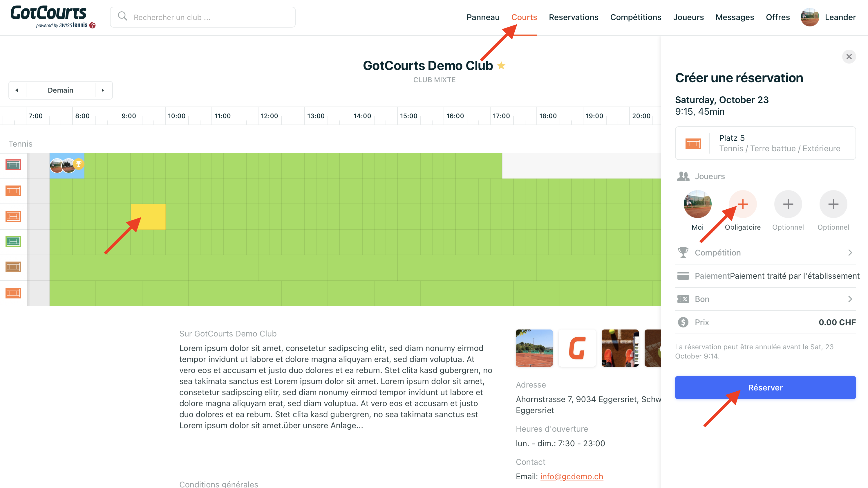Click the dollar Prix icon
The width and height of the screenshot is (868, 488).
[x=683, y=323]
